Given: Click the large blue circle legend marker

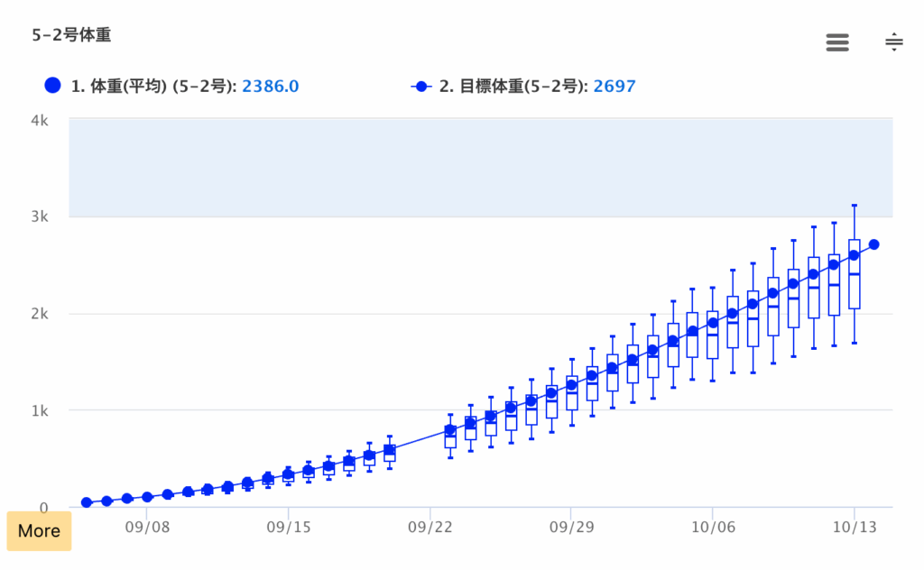Looking at the screenshot, I should click(52, 86).
